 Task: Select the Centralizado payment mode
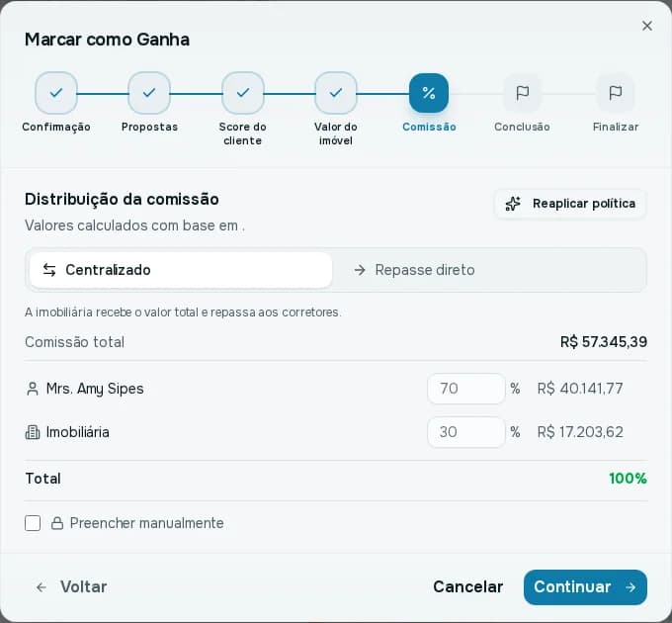pyautogui.click(x=181, y=270)
